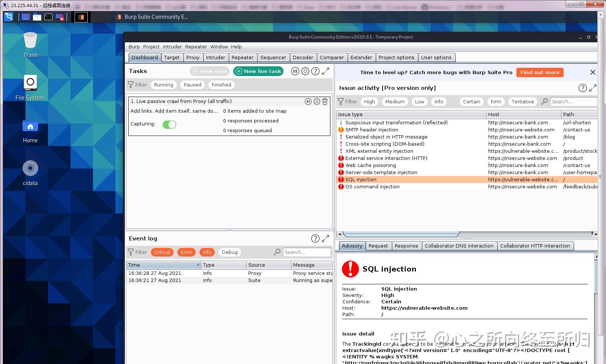
Task: Click the New live task button
Action: [x=258, y=71]
